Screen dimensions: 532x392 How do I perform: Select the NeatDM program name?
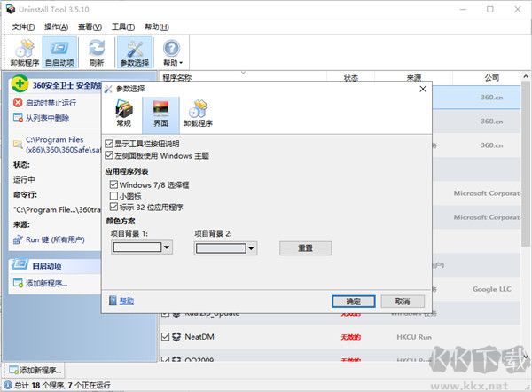coord(199,337)
